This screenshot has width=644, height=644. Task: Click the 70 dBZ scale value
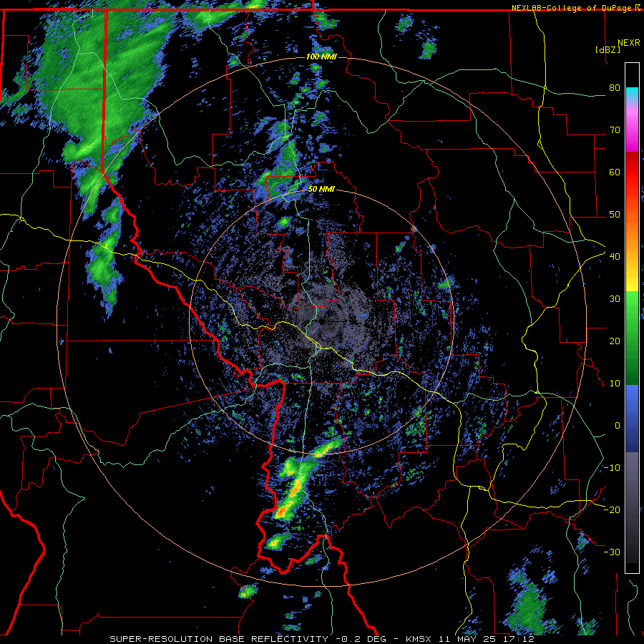[x=615, y=130]
